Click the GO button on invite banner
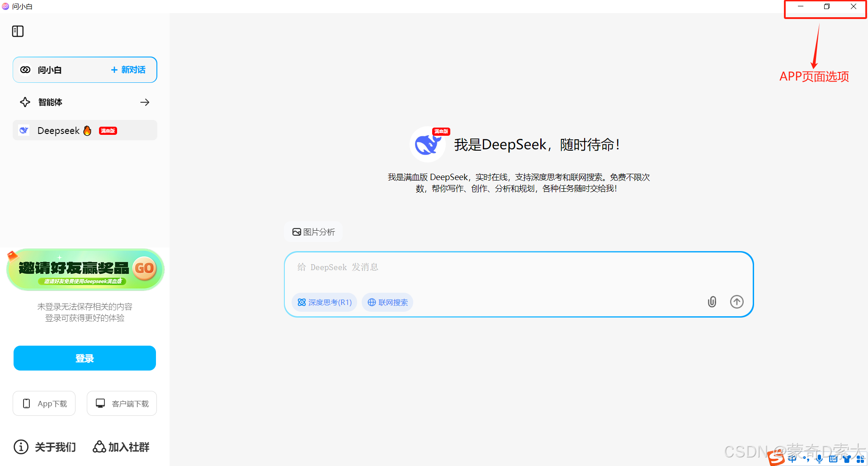This screenshot has width=868, height=466. pos(145,268)
